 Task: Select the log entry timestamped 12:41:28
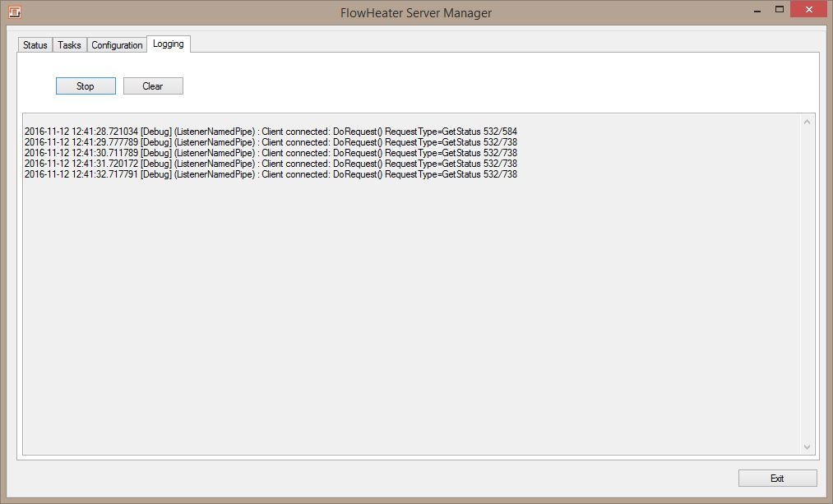(x=271, y=131)
